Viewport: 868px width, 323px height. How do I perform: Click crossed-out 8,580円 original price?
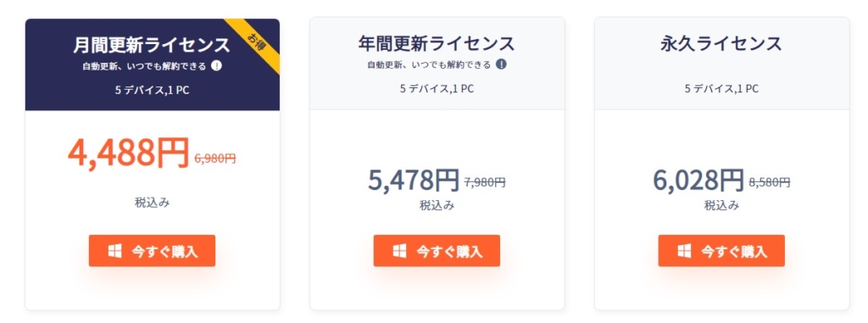tap(770, 182)
